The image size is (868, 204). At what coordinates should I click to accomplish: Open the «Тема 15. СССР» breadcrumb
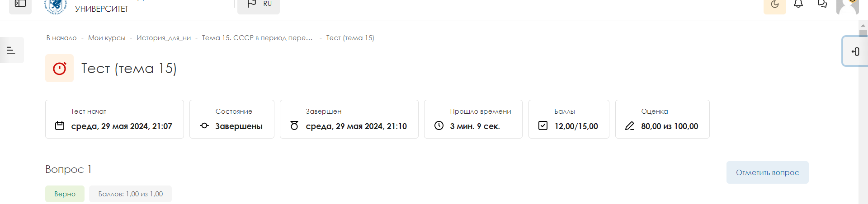[257, 38]
